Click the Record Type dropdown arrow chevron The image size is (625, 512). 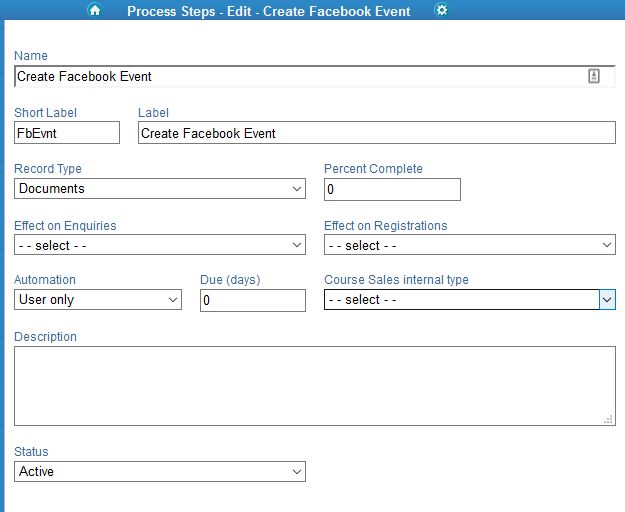(297, 188)
